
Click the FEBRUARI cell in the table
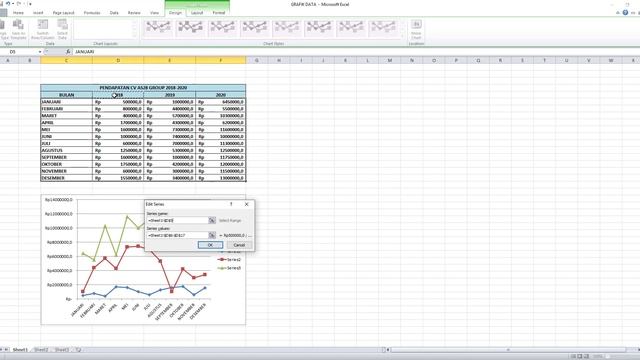[67, 109]
